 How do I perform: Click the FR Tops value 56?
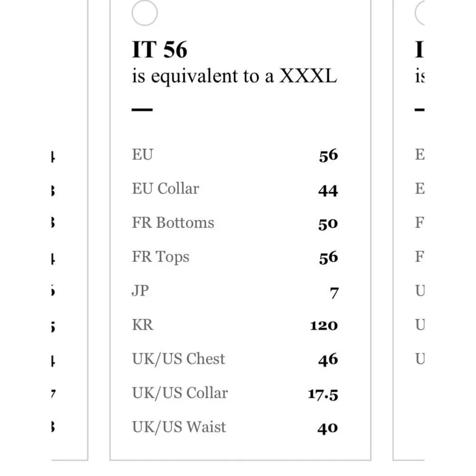coord(328,258)
